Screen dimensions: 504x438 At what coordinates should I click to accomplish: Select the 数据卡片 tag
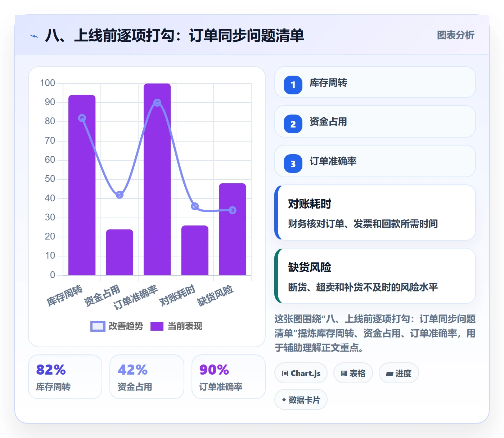click(301, 400)
